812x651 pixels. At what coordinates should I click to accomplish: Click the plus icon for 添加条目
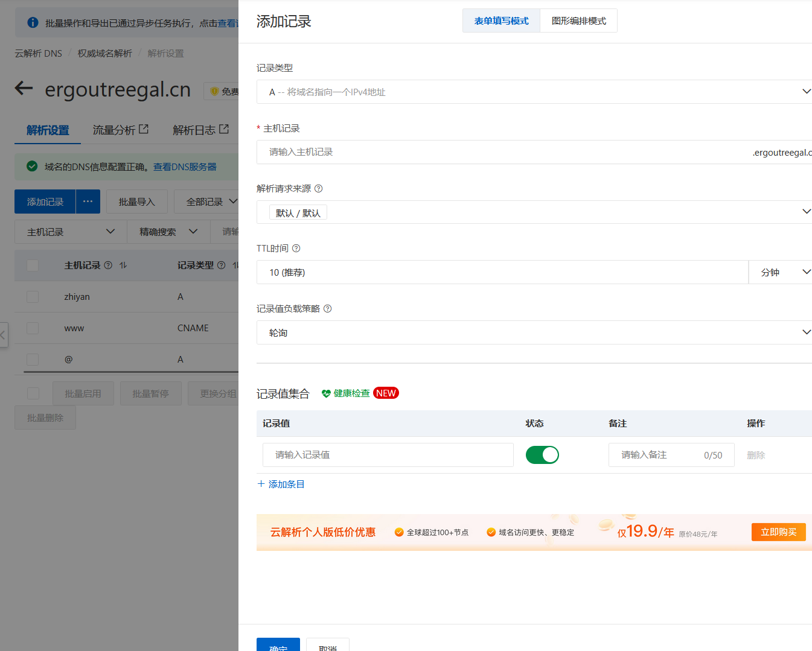261,484
